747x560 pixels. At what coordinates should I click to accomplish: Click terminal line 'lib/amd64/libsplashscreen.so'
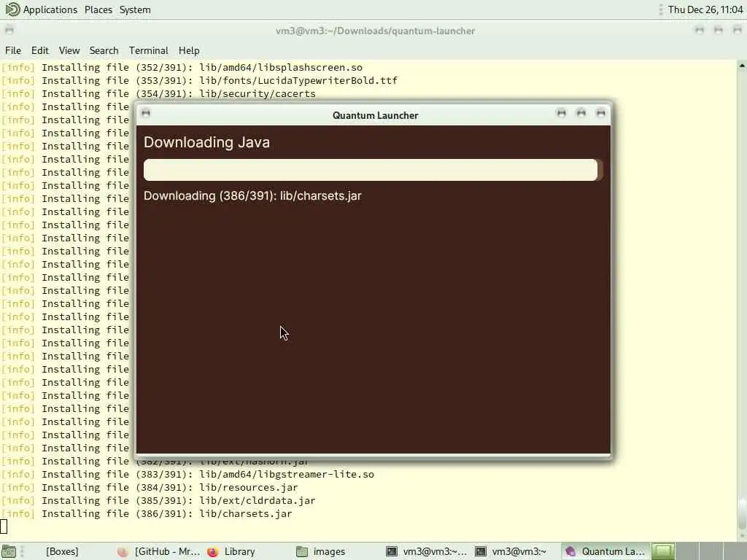coord(281,67)
